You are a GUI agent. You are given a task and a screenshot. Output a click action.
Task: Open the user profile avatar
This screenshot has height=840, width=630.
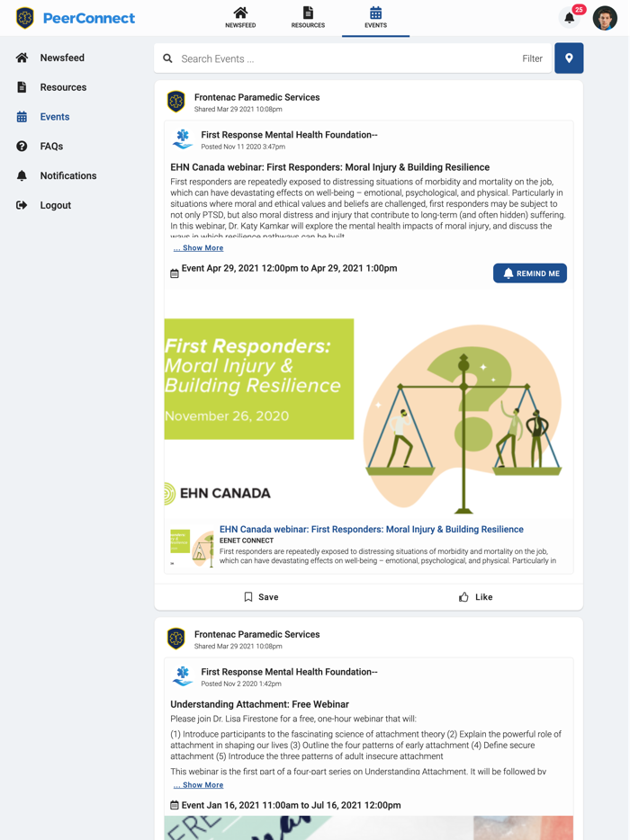click(605, 18)
